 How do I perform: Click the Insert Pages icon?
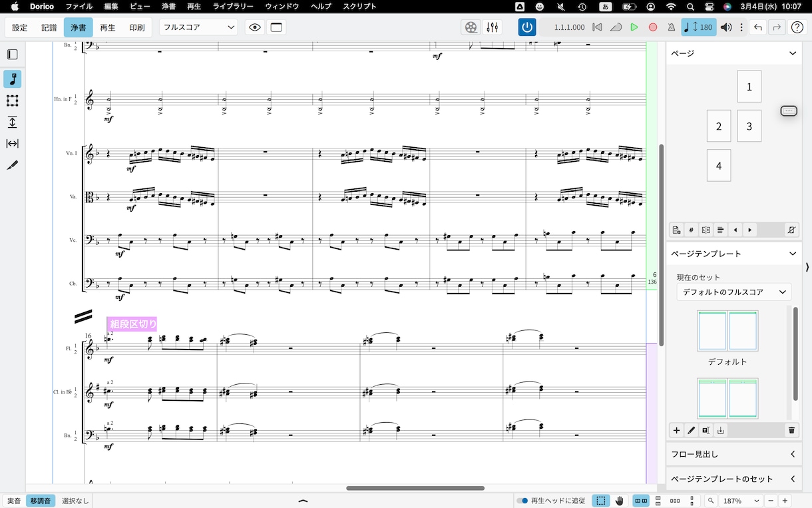[x=676, y=230]
